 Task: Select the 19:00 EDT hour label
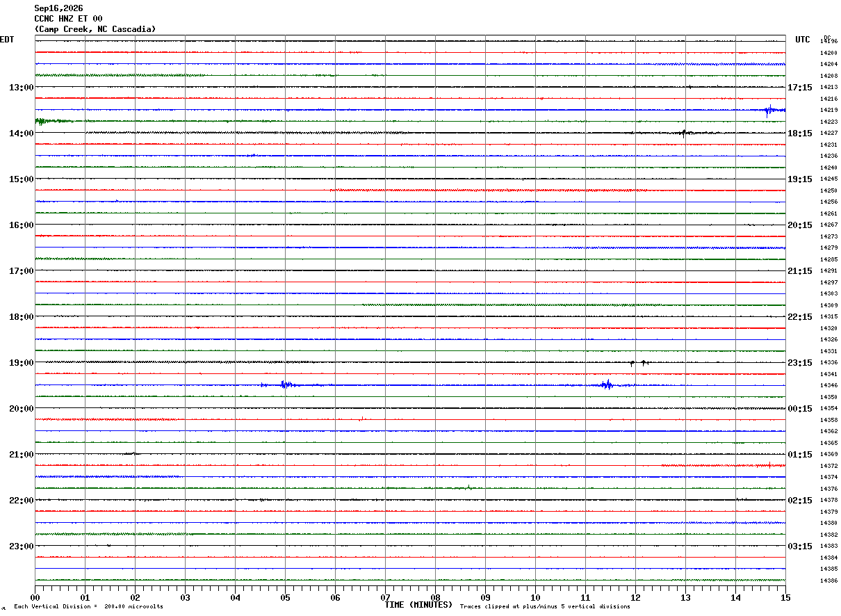point(21,363)
